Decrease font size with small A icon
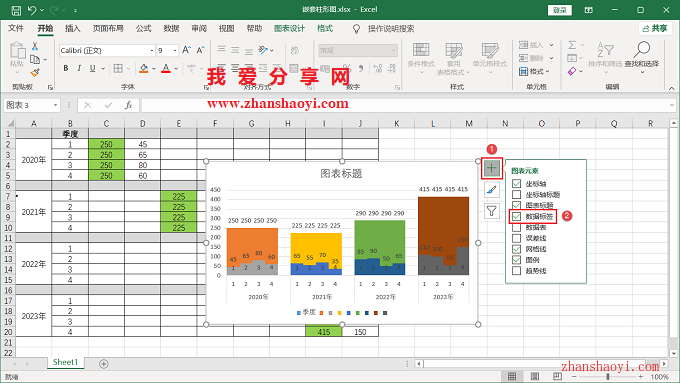Image resolution: width=680 pixels, height=383 pixels. click(x=200, y=50)
